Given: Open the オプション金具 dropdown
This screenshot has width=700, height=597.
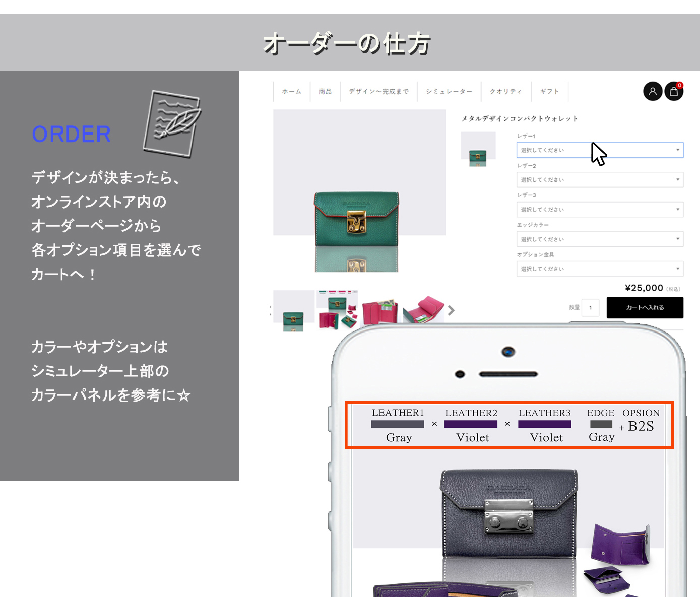Looking at the screenshot, I should pyautogui.click(x=599, y=269).
